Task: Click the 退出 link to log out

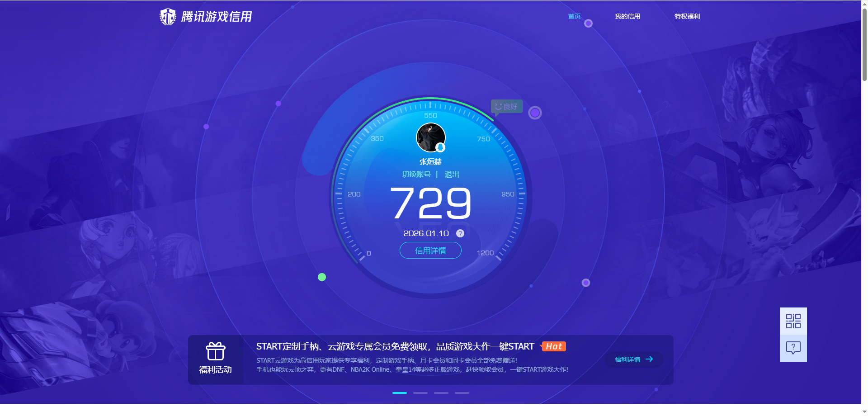Action: [452, 174]
